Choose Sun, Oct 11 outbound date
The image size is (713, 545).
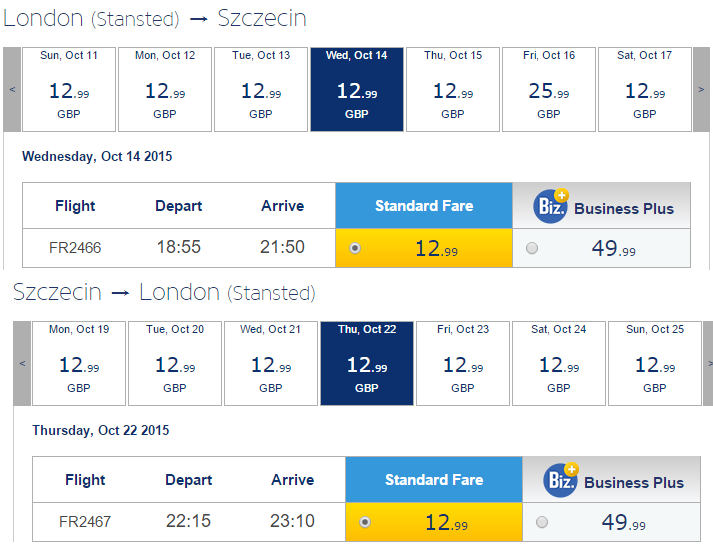click(x=69, y=90)
